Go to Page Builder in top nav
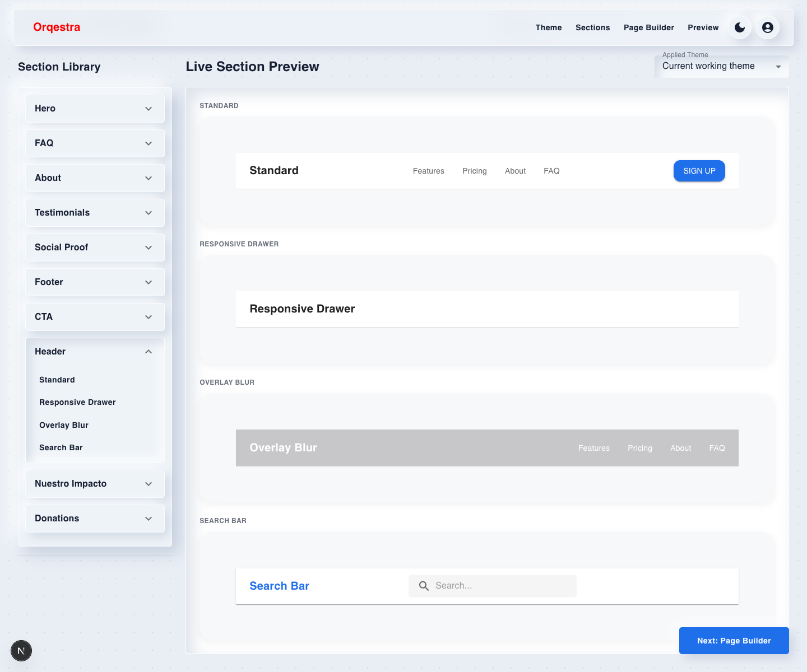Screen dimensions: 807x672 pos(649,27)
